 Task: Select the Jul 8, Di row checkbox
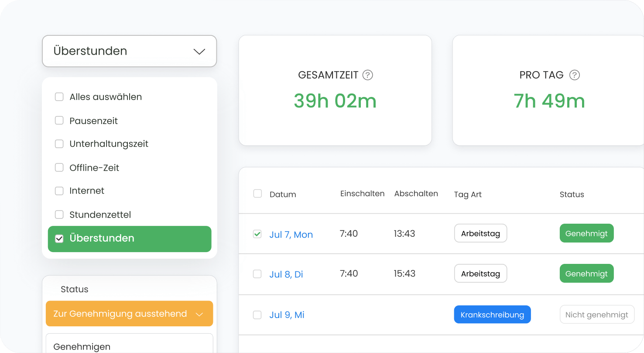[x=257, y=274]
